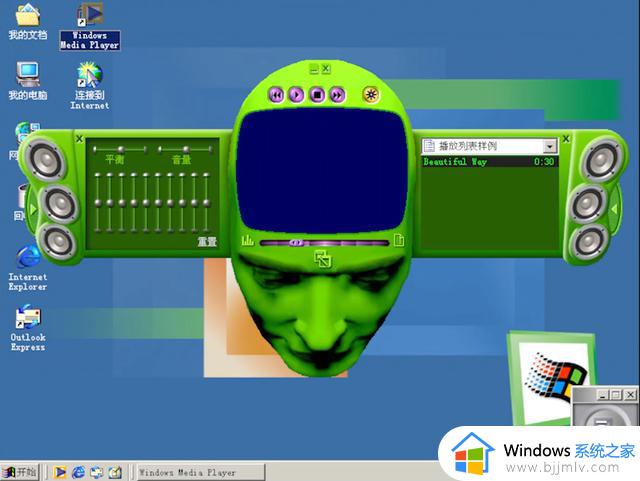Select the Internet Explorer desktop icon
The width and height of the screenshot is (640, 481).
[x=28, y=268]
